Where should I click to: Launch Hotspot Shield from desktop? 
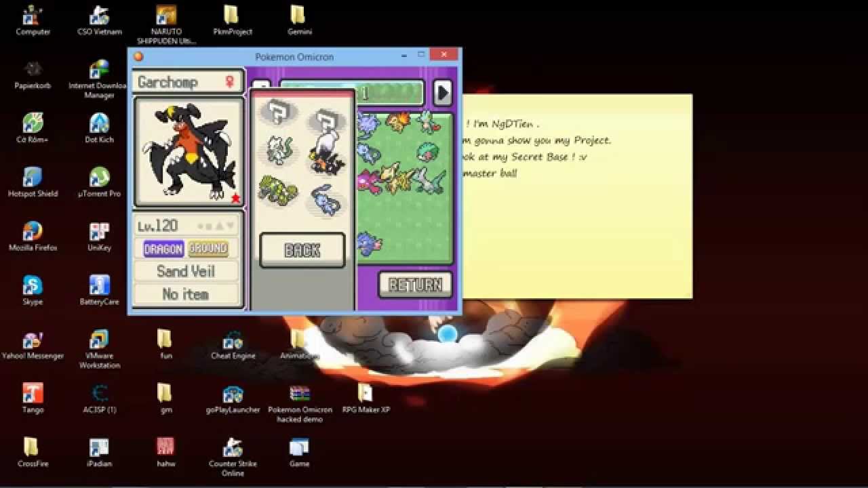coord(33,182)
